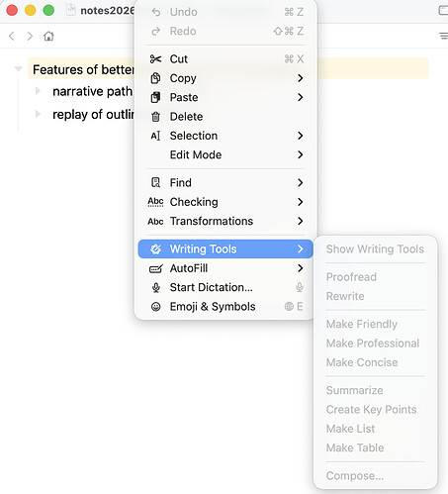448x494 pixels.
Task: Expand the narrative path item
Action: tap(38, 91)
